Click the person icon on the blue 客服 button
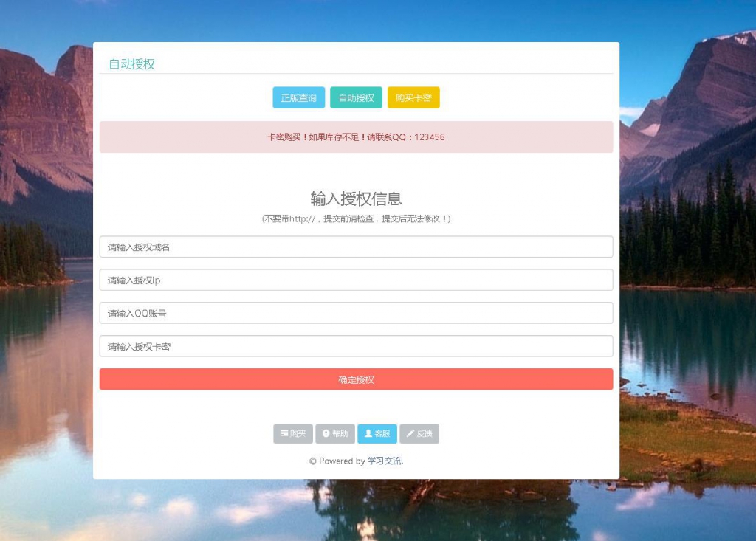The width and height of the screenshot is (756, 541). click(x=369, y=434)
